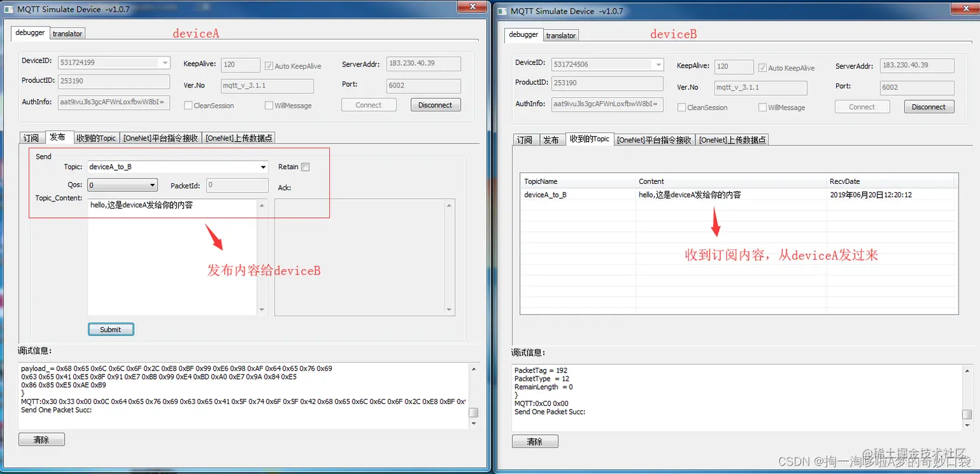This screenshot has width=980, height=474.
Task: Switch to translator tab in deviceA window
Action: pyautogui.click(x=67, y=33)
